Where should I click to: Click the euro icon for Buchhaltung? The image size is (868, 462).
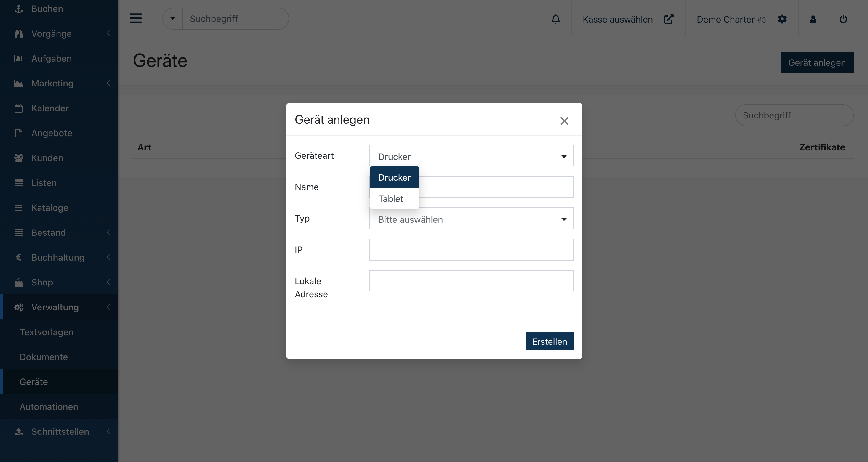pyautogui.click(x=19, y=258)
